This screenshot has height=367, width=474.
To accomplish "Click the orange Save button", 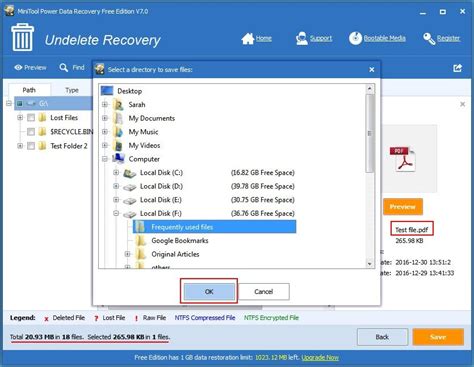I will pos(438,337).
